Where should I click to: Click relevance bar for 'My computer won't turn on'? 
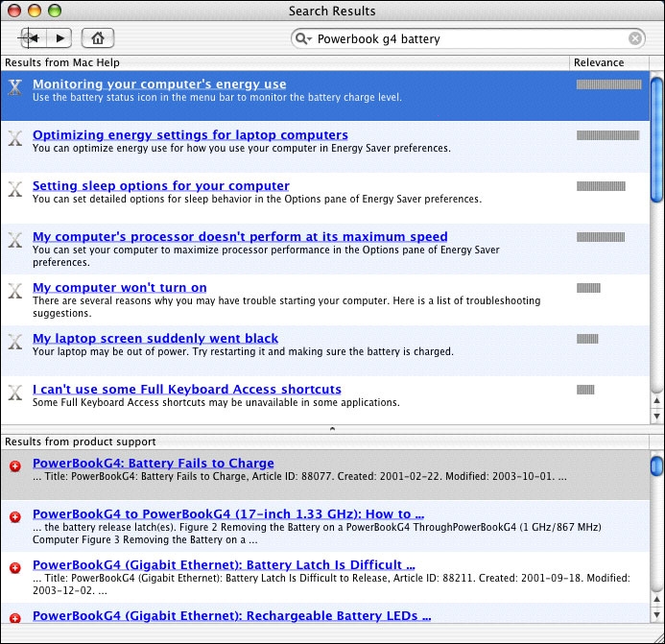tap(588, 288)
